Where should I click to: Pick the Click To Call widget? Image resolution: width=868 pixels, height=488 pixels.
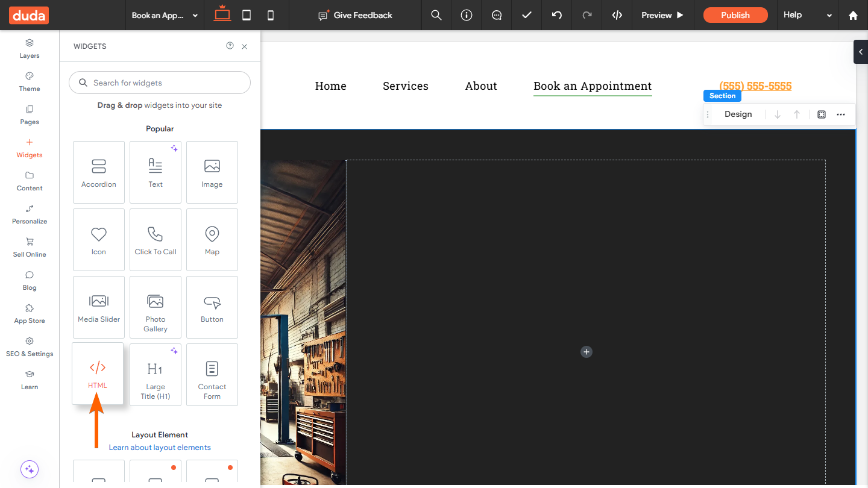click(156, 240)
